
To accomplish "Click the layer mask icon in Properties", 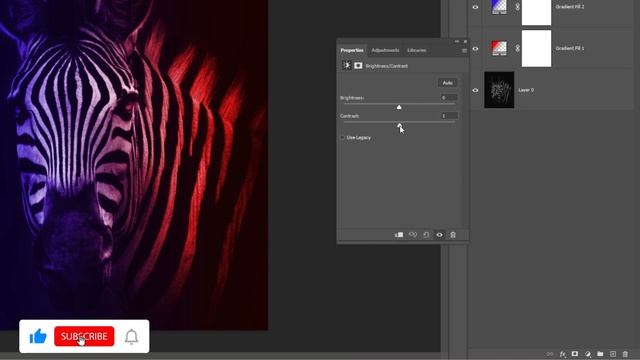I will click(x=358, y=65).
